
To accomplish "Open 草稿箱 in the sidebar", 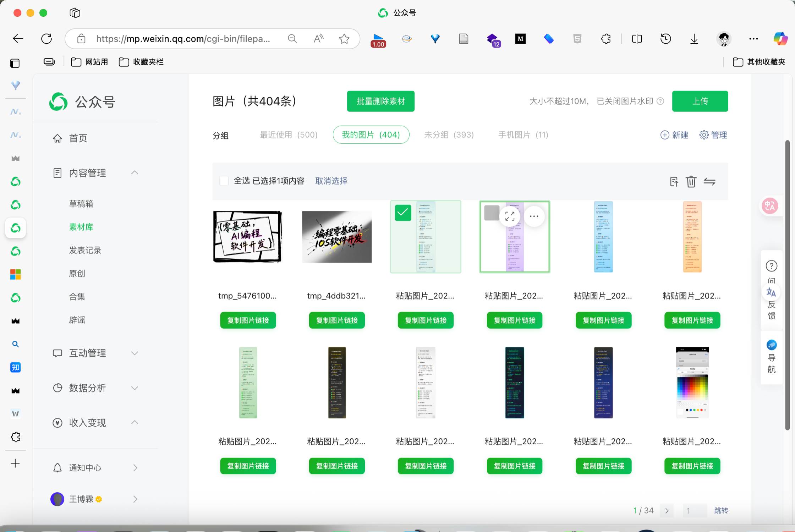I will coord(81,204).
